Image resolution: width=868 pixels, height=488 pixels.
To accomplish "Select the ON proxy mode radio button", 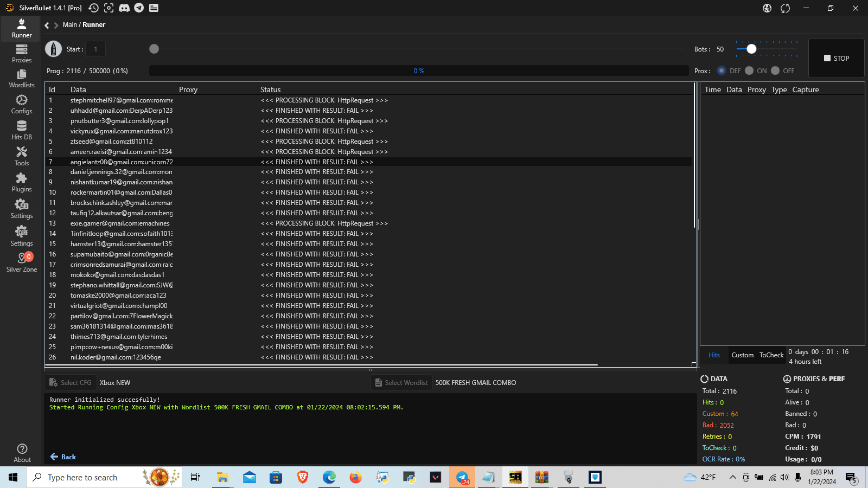I will (x=749, y=70).
